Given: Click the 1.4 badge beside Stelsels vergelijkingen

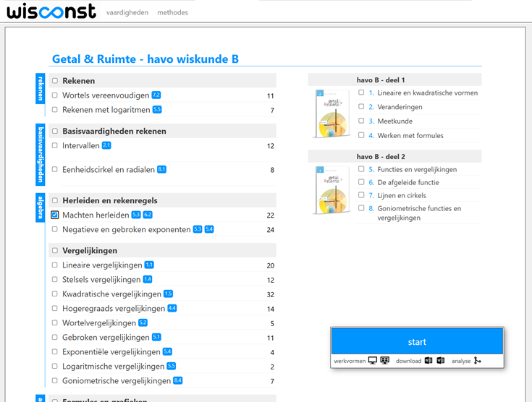Looking at the screenshot, I should click(x=148, y=279).
